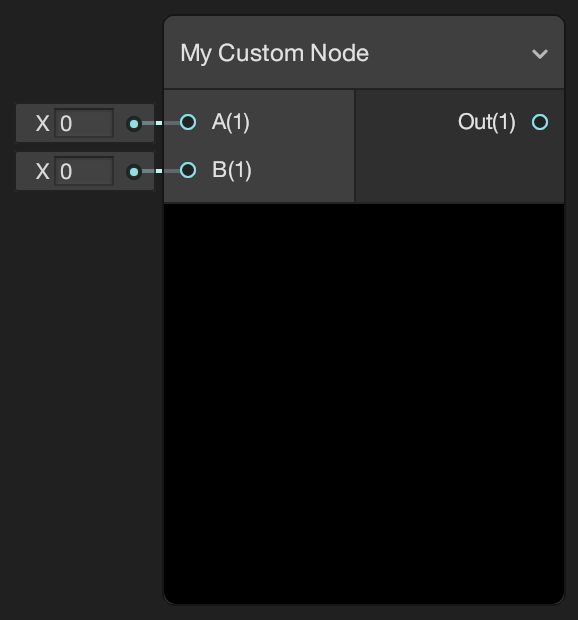Image resolution: width=578 pixels, height=620 pixels.
Task: Click the node header bar right of the title
Action: 447,53
